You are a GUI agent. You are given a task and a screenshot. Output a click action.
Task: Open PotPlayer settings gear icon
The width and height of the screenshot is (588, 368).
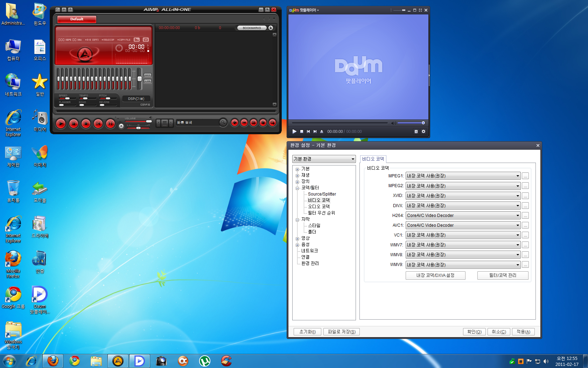pyautogui.click(x=423, y=131)
